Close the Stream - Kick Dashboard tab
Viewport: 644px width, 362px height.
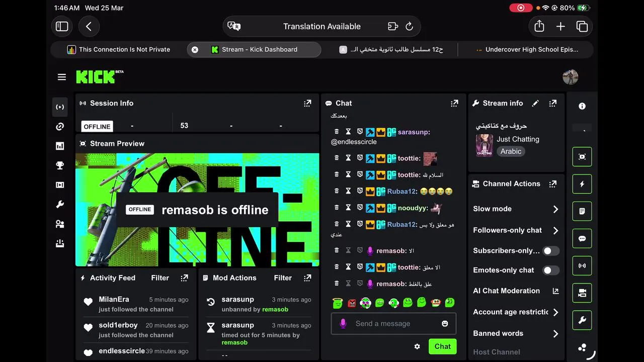coord(195,49)
